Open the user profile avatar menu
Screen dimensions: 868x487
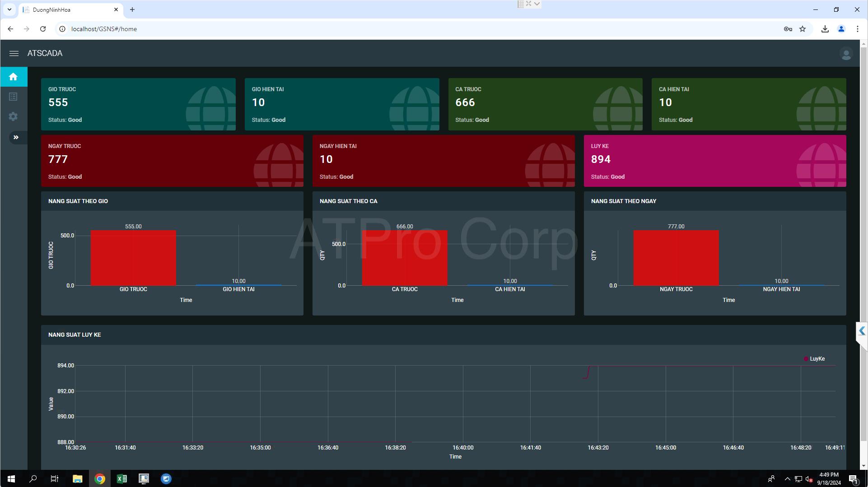tap(845, 54)
